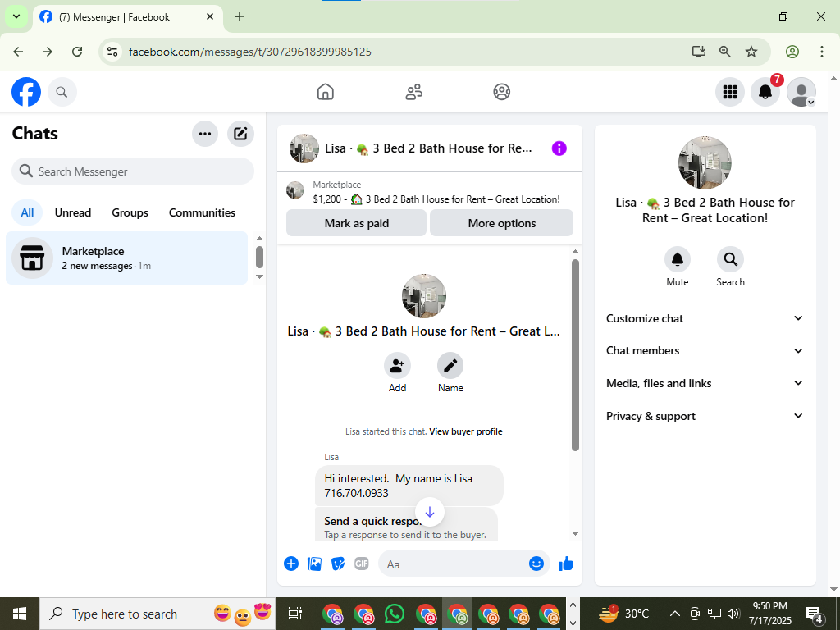Attach a file with photo icon
The image size is (840, 630).
[314, 564]
